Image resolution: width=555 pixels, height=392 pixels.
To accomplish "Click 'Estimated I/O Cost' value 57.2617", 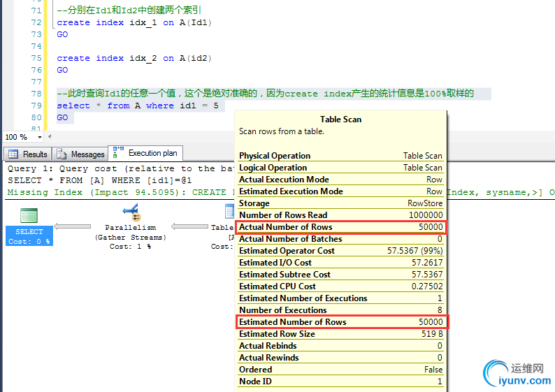I will (427, 263).
